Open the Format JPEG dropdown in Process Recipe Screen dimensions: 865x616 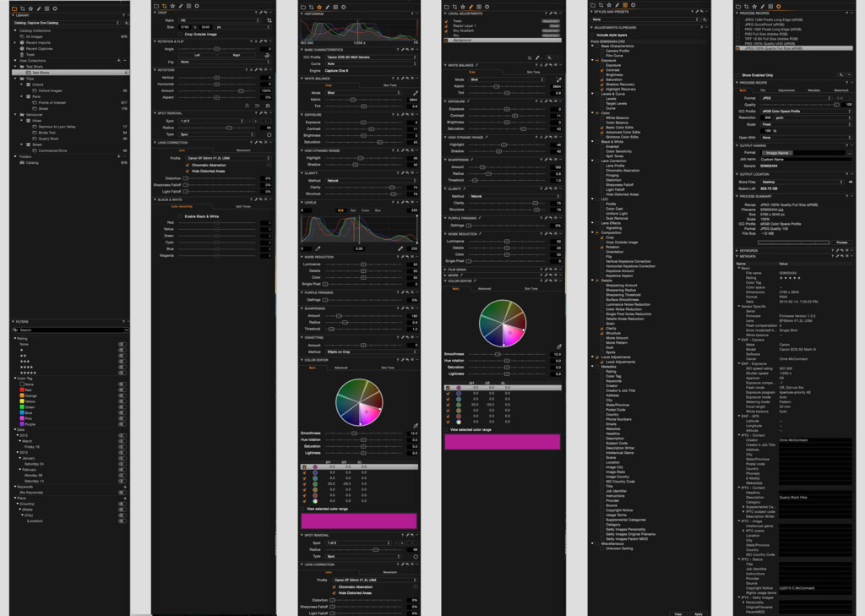coord(796,98)
